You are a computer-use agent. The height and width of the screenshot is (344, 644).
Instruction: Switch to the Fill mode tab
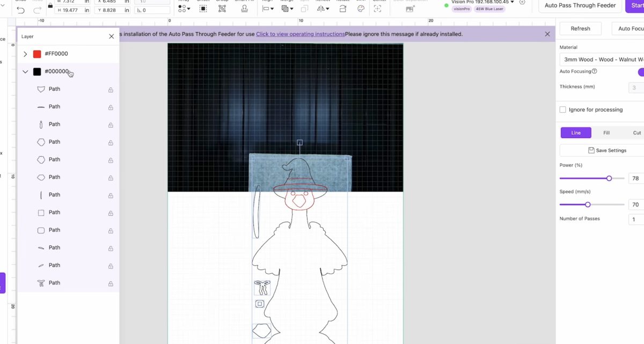coord(606,133)
